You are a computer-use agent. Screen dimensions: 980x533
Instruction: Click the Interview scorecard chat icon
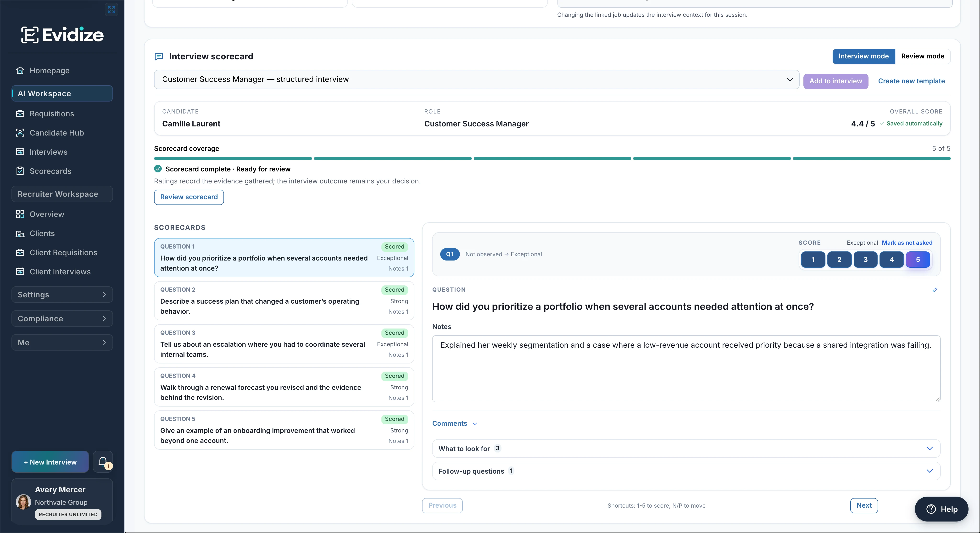pos(159,57)
